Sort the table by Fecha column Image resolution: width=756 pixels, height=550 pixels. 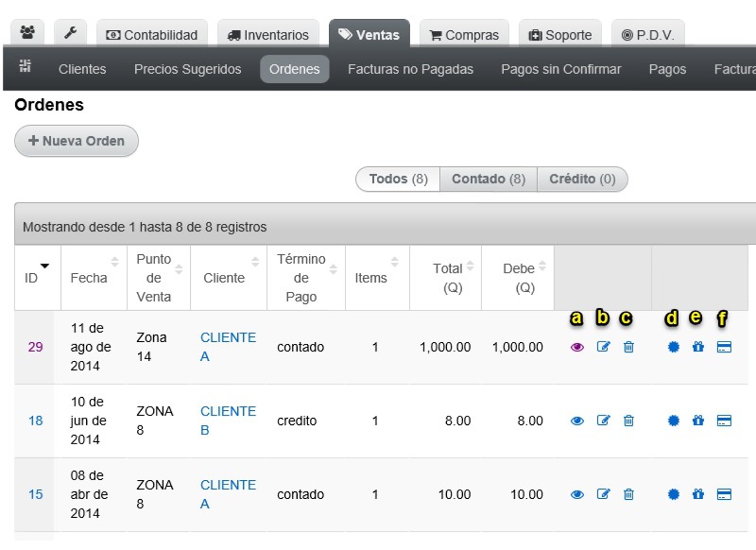[x=94, y=278]
